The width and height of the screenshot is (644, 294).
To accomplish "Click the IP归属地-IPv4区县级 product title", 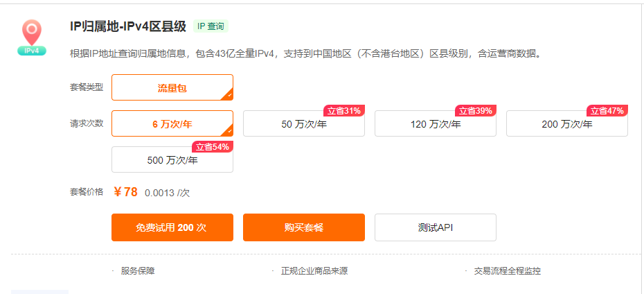I will pyautogui.click(x=128, y=26).
